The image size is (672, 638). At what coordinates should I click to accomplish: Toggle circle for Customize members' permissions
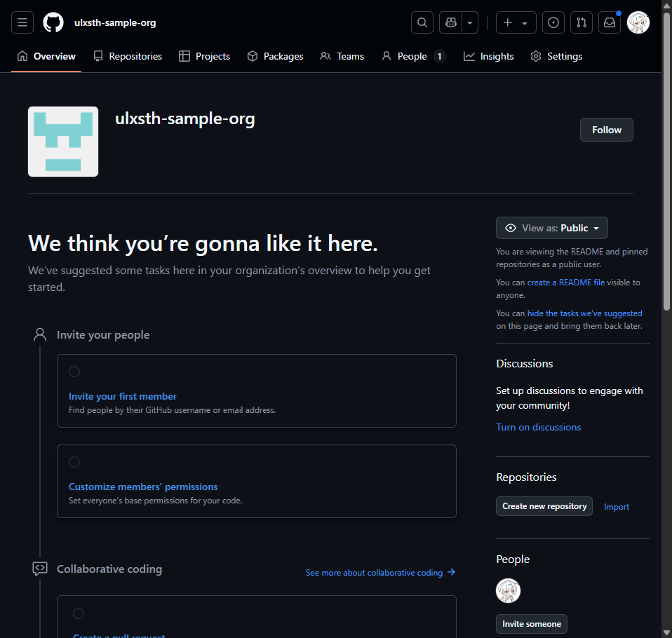74,462
